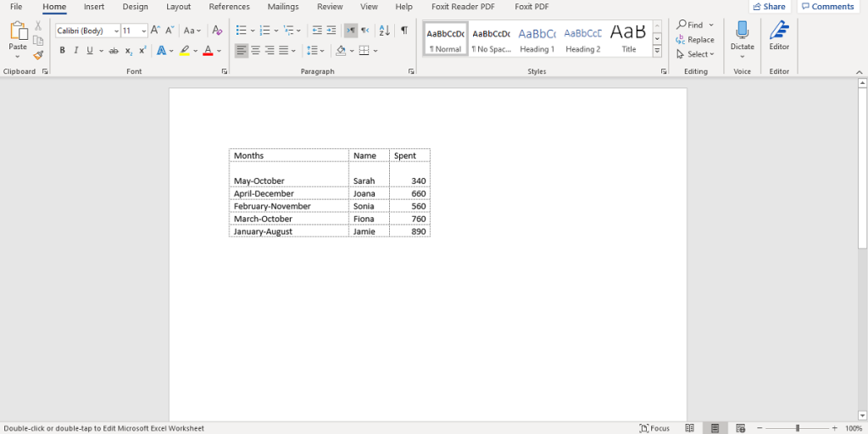Open the File menu

tap(16, 7)
